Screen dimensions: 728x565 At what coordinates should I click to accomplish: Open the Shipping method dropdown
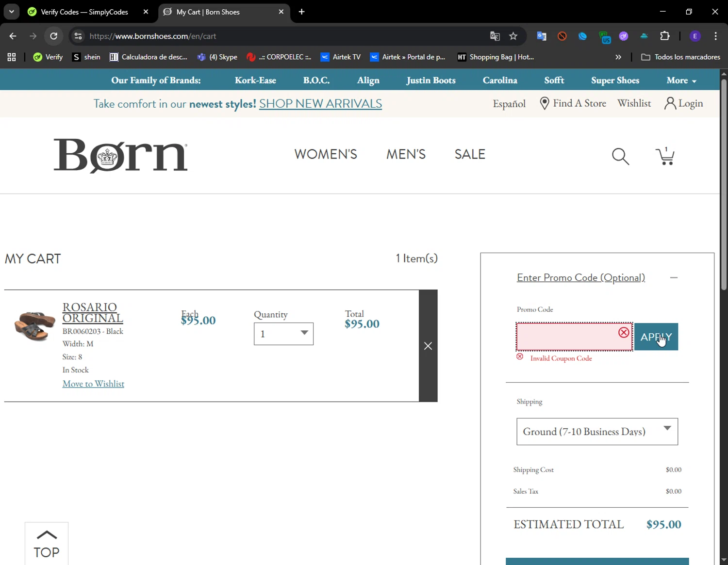click(x=597, y=432)
